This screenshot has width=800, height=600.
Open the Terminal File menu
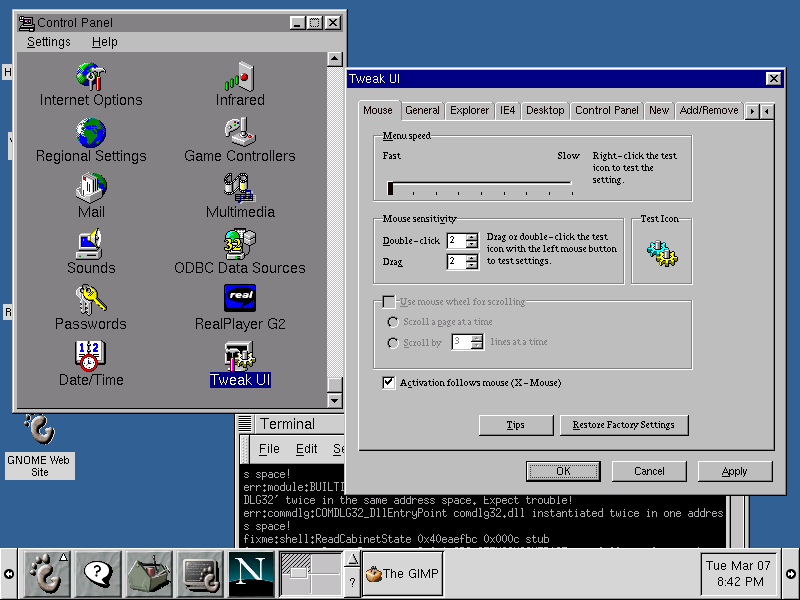(x=269, y=449)
